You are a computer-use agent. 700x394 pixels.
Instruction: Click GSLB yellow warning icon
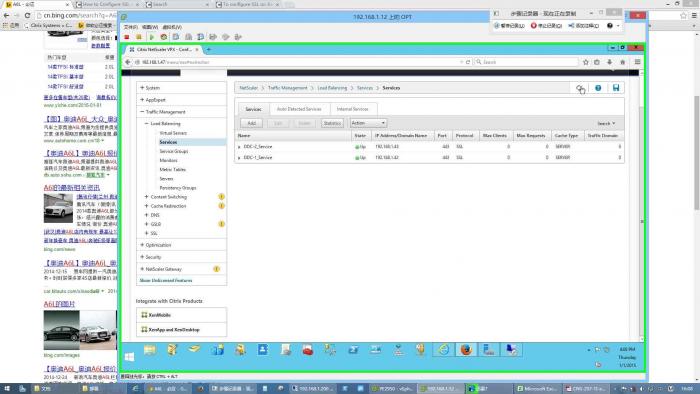[x=221, y=224]
